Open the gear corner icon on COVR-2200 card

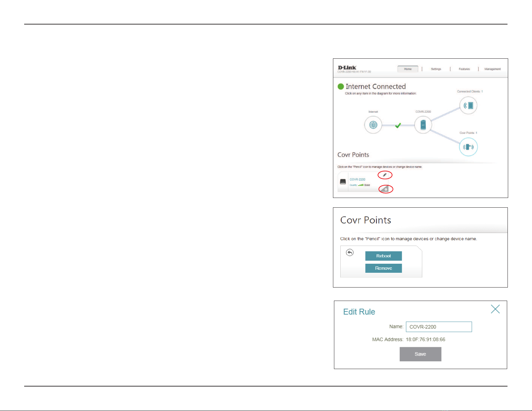point(386,189)
